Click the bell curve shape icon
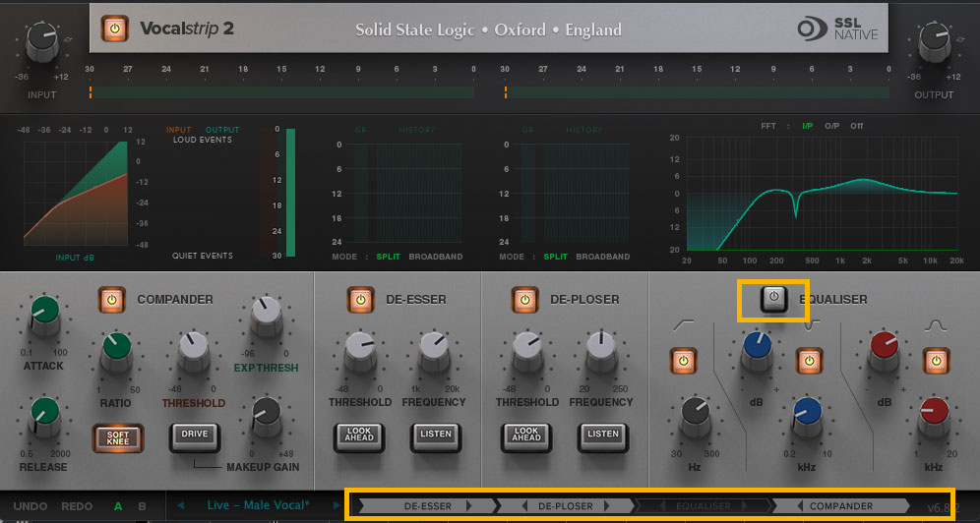Viewport: 980px width, 523px height. point(936,325)
